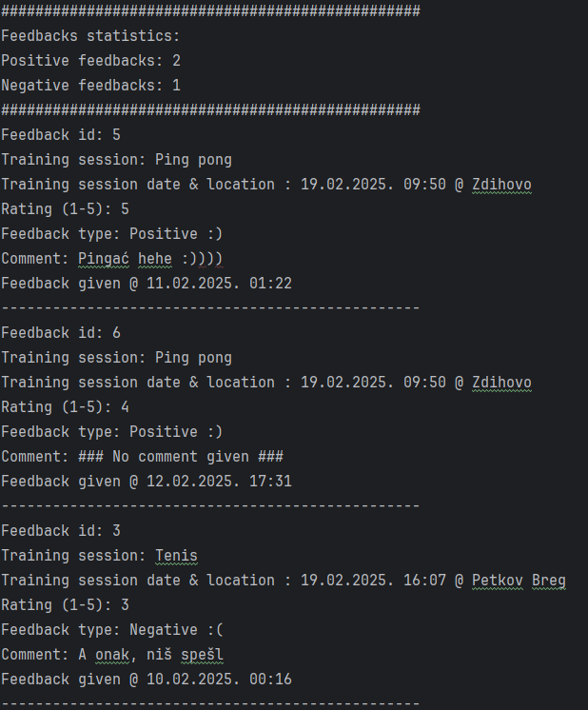Click the 'Feedback id: 3' line
This screenshot has width=588, height=710.
[61, 531]
